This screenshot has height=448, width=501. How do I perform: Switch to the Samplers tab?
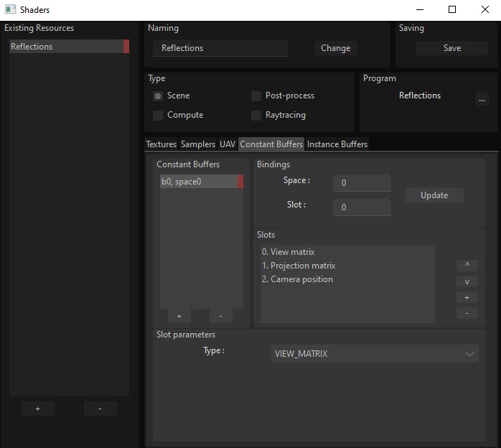[198, 144]
